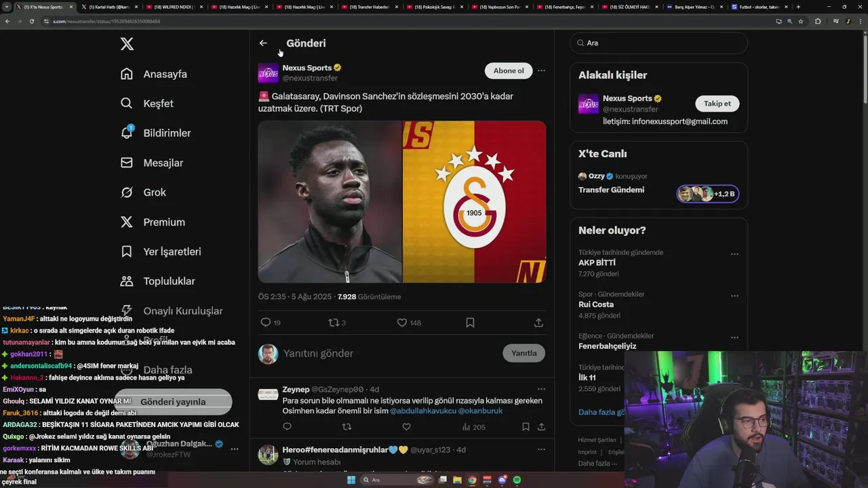
Task: Open more options for AKP BİTTİ trend
Action: click(x=734, y=254)
